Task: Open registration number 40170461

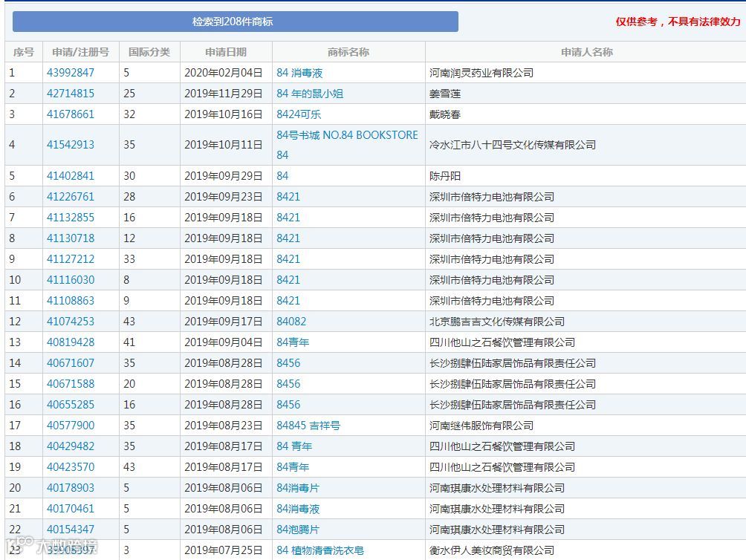Action: (71, 509)
